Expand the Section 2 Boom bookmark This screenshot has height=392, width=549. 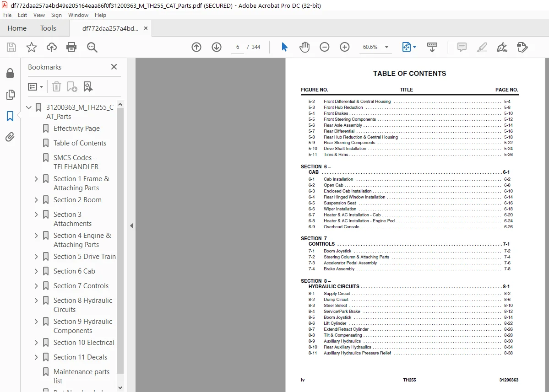click(x=36, y=200)
